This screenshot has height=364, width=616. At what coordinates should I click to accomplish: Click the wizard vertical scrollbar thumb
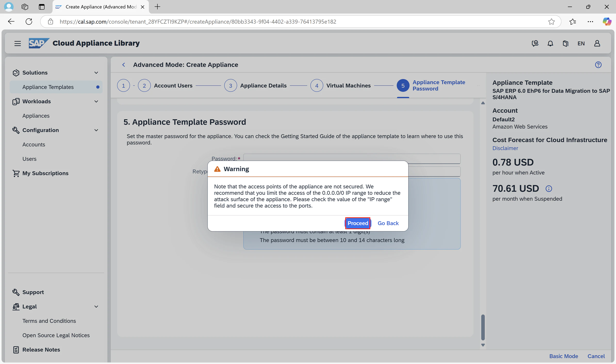click(x=483, y=327)
